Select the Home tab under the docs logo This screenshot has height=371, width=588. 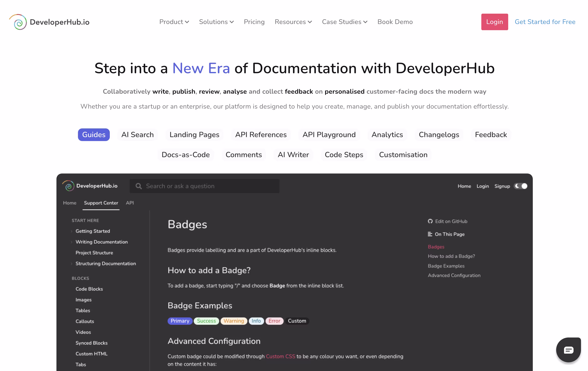70,203
